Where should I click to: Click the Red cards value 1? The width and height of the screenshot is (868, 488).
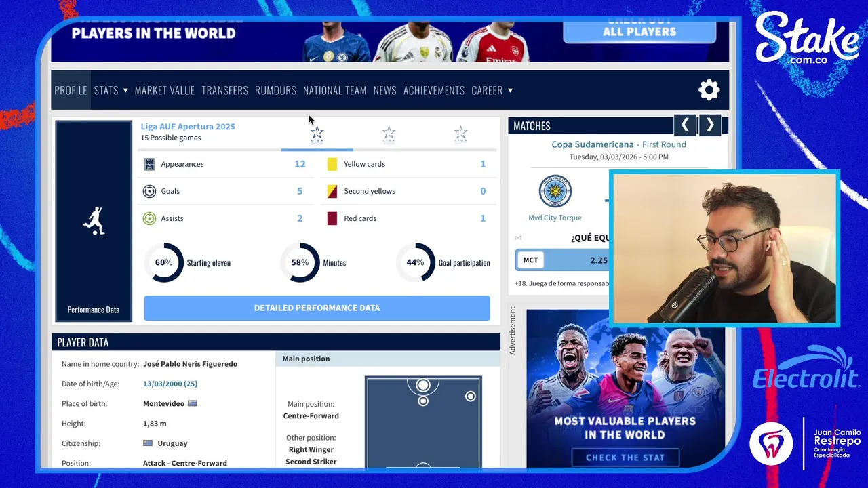[483, 218]
